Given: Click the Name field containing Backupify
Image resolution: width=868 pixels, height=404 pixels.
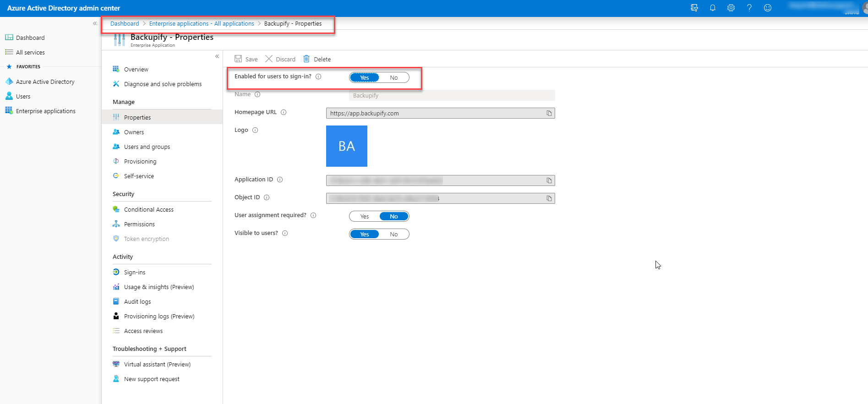Looking at the screenshot, I should pos(452,95).
